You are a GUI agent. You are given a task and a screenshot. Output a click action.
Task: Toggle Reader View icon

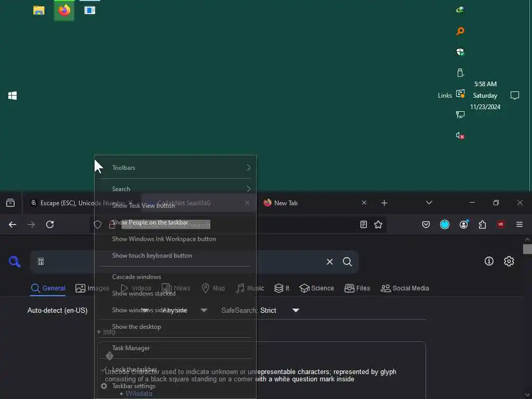363,224
